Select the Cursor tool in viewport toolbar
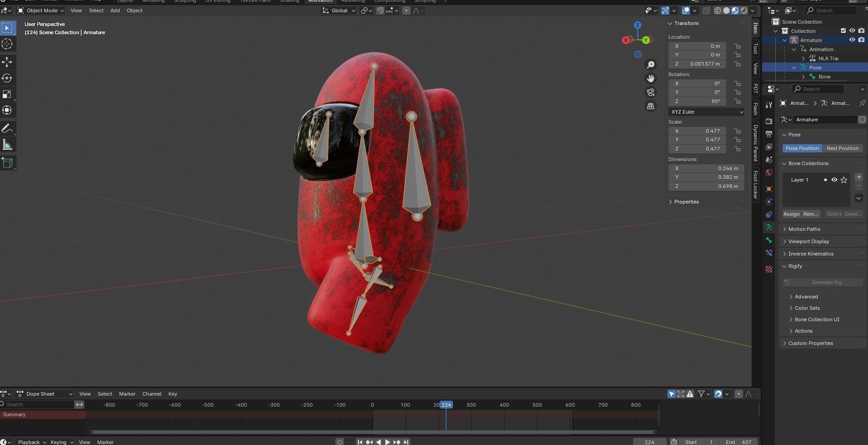 [x=7, y=44]
